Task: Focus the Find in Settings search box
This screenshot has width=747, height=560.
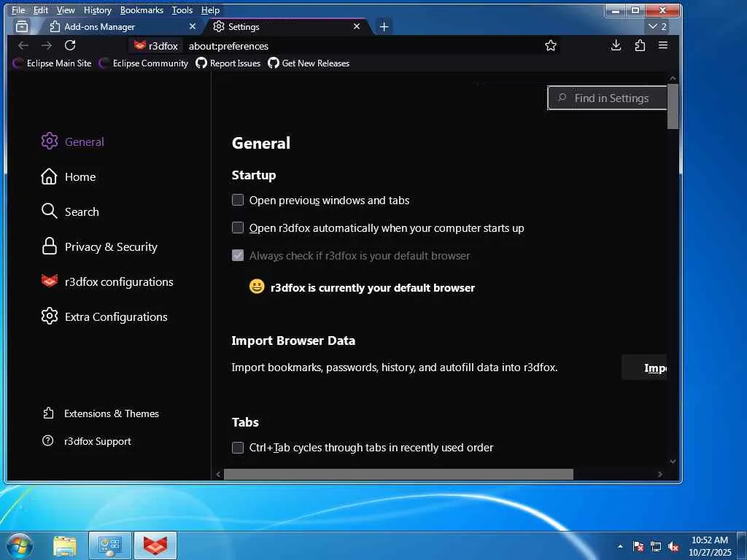Action: coord(608,98)
